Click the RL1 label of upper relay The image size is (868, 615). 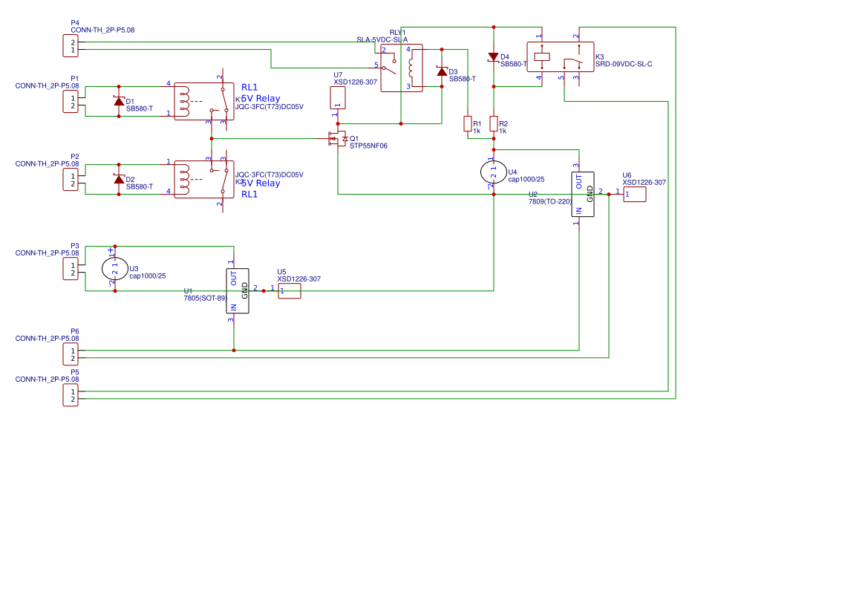249,88
